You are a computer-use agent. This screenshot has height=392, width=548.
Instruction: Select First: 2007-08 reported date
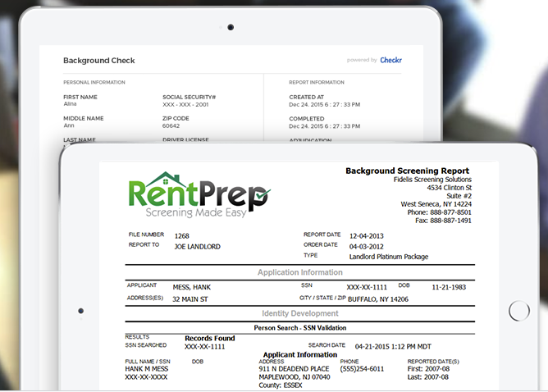[428, 369]
